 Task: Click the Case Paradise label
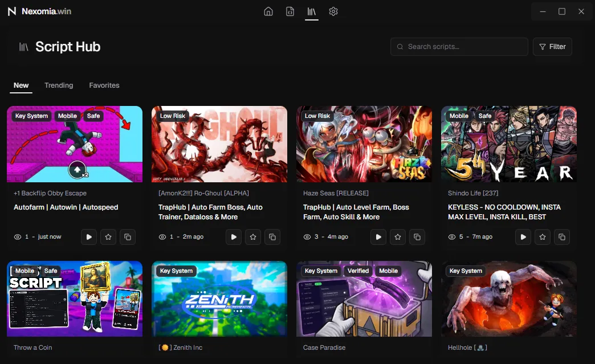pyautogui.click(x=324, y=347)
